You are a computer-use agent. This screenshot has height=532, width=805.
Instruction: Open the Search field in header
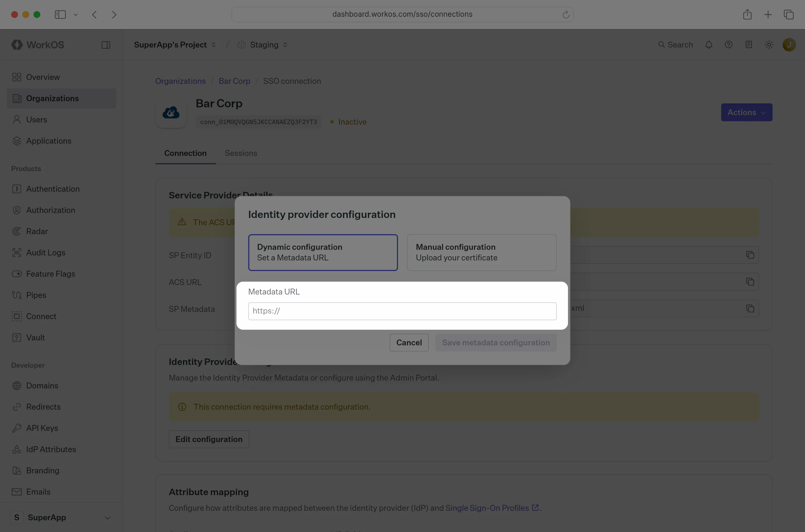675,45
